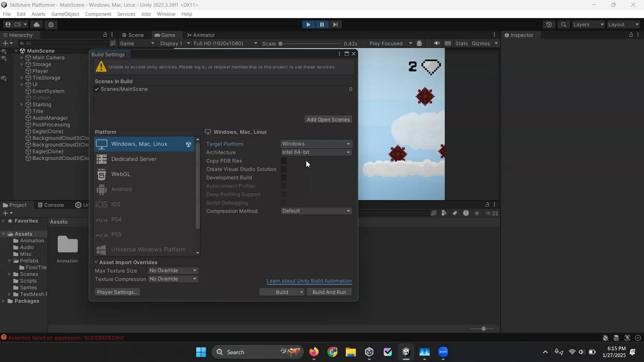Image resolution: width=644 pixels, height=362 pixels.
Task: Toggle Gizmos in the Game view
Action: tap(481, 43)
